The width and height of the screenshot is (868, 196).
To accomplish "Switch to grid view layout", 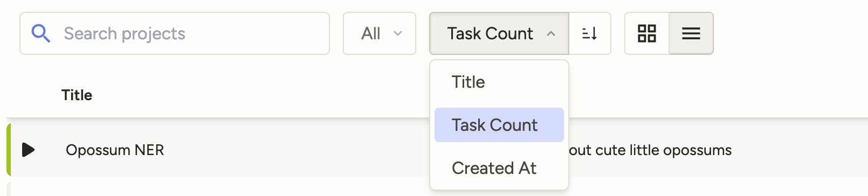I will pyautogui.click(x=647, y=33).
